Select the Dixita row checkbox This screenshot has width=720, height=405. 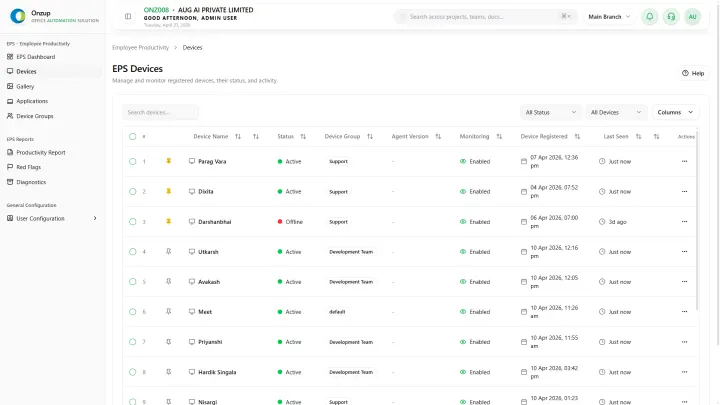pyautogui.click(x=133, y=191)
